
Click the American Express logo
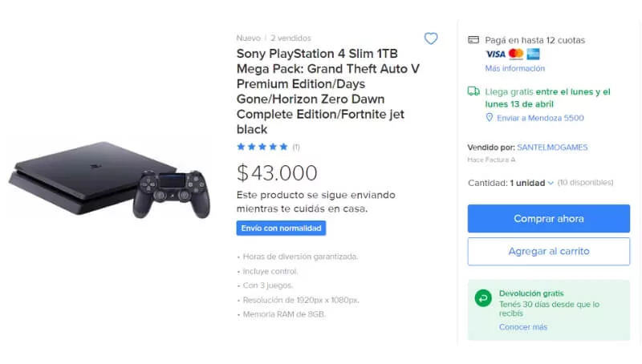coord(534,54)
